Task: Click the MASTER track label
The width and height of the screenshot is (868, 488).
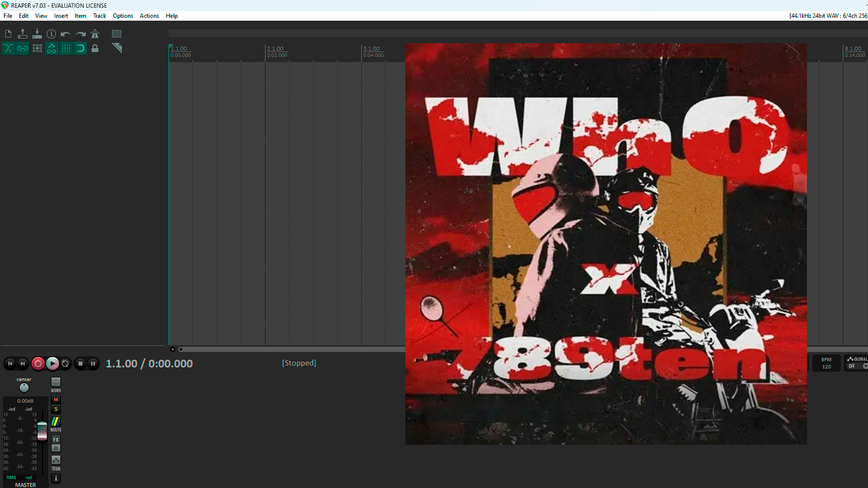Action: point(25,485)
